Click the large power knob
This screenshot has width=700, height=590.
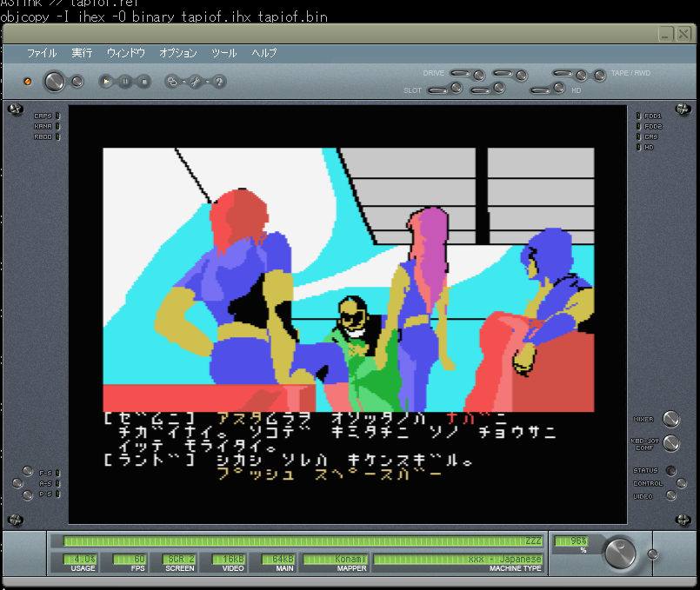point(55,82)
